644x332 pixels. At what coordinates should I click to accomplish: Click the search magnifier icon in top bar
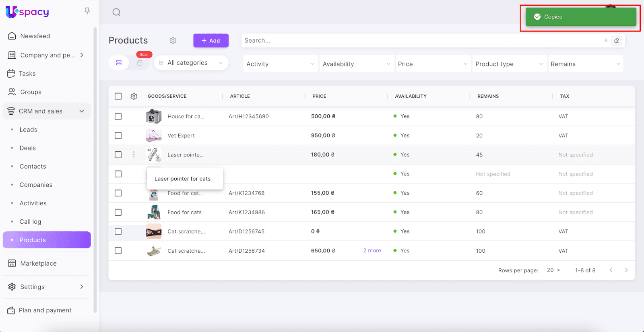116,12
